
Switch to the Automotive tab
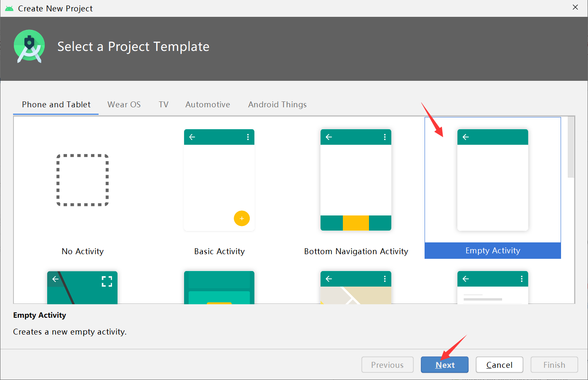click(x=208, y=104)
